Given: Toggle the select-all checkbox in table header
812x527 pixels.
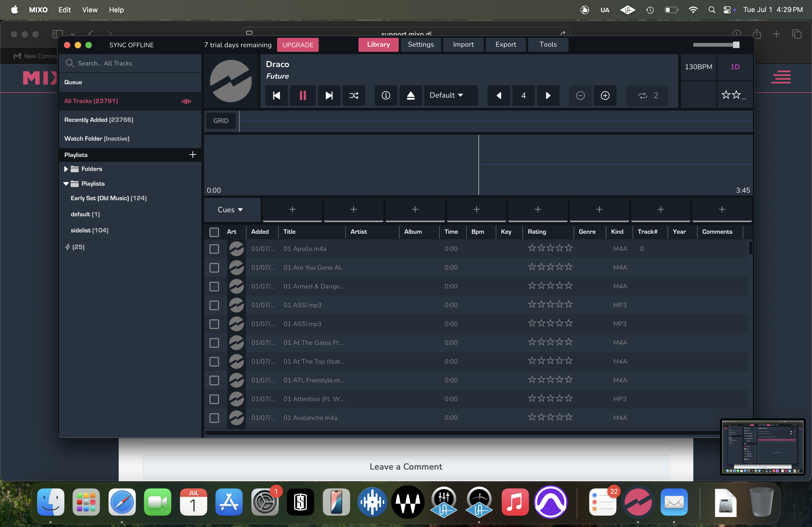Looking at the screenshot, I should 214,232.
